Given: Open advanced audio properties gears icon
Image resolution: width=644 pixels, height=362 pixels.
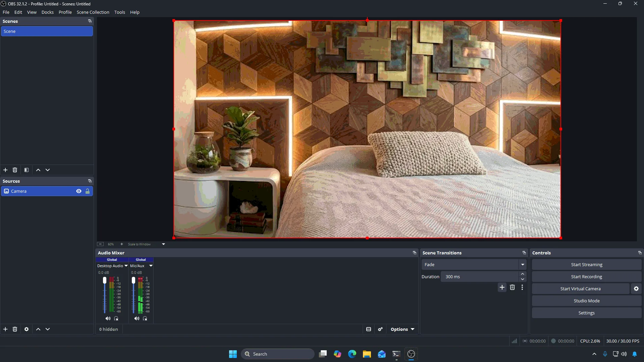Looking at the screenshot, I should (380, 329).
